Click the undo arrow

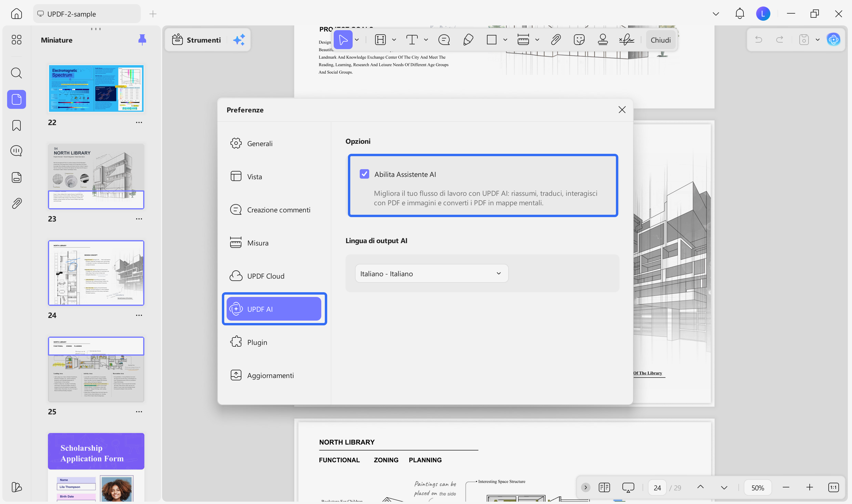pos(759,40)
